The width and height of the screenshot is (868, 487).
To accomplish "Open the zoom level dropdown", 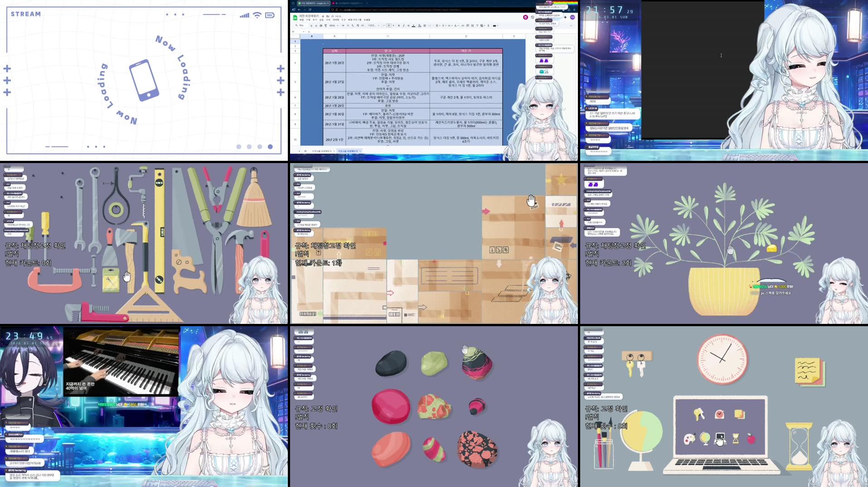I will click(334, 25).
